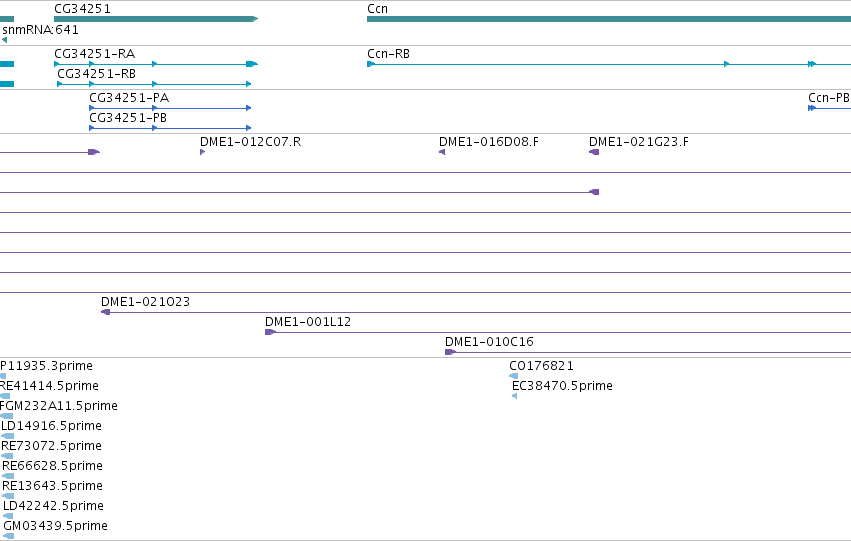Select the RE41414.5prime EST marker
This screenshot has height=541, width=851.
pyautogui.click(x=5, y=396)
